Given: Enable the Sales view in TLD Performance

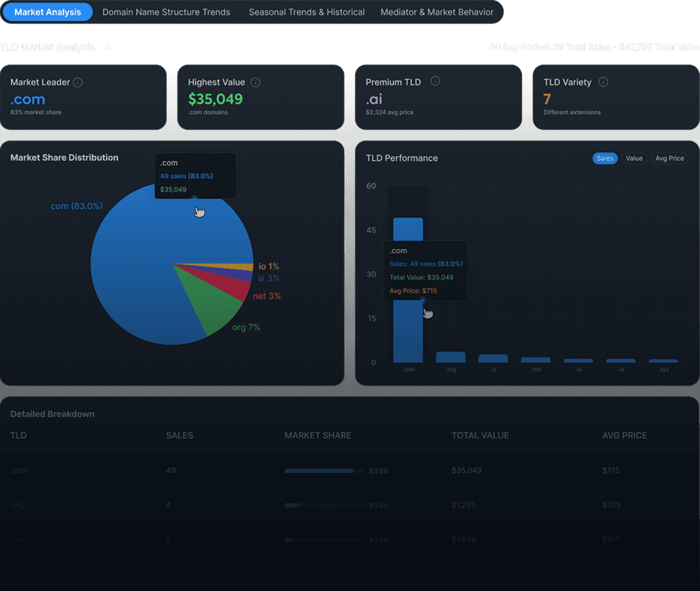Looking at the screenshot, I should (x=605, y=158).
